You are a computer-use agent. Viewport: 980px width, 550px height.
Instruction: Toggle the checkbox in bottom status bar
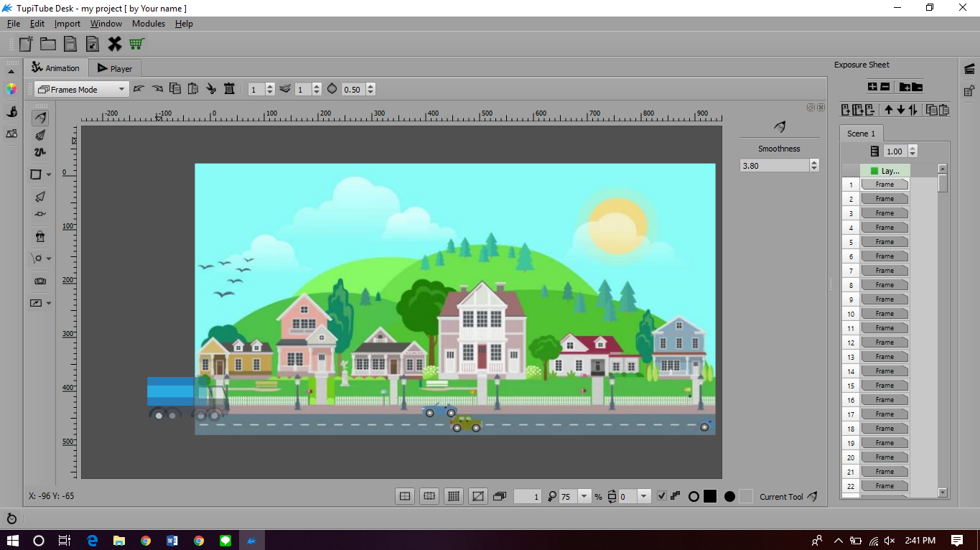pos(662,496)
